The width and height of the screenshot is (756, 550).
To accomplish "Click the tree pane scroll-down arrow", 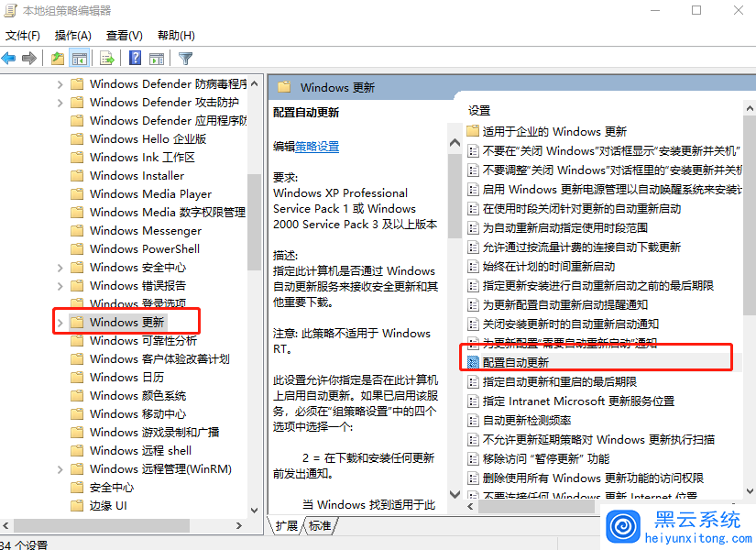I will [x=255, y=511].
